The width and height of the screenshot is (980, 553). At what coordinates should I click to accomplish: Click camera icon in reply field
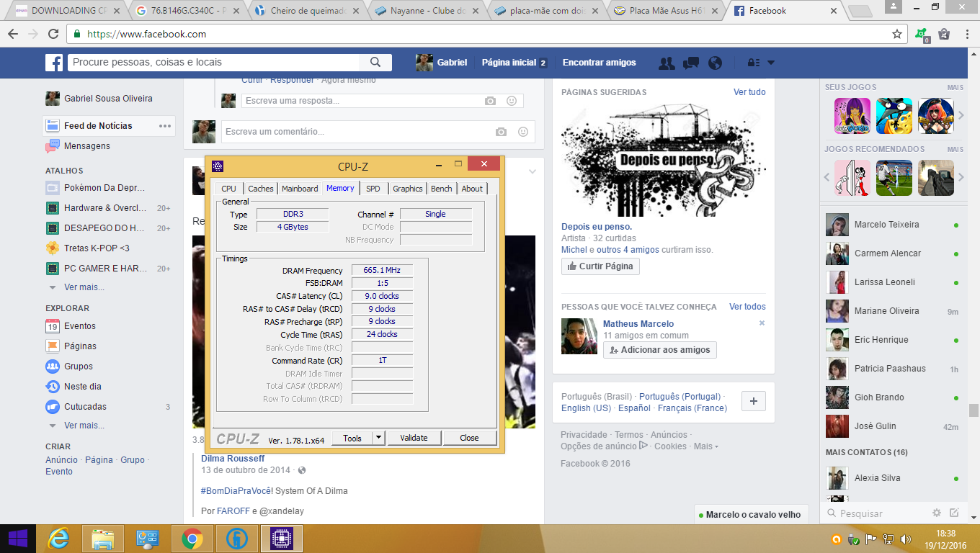coord(491,101)
